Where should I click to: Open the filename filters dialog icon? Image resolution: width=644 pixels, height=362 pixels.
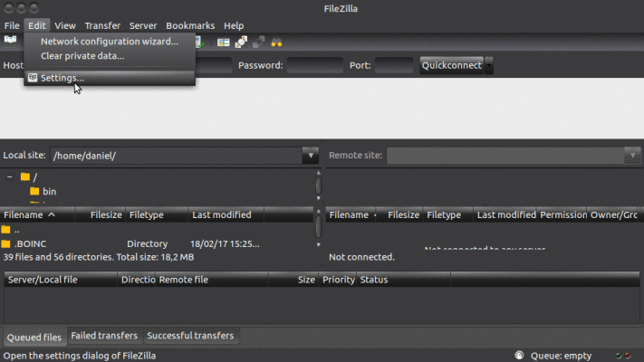tap(224, 42)
